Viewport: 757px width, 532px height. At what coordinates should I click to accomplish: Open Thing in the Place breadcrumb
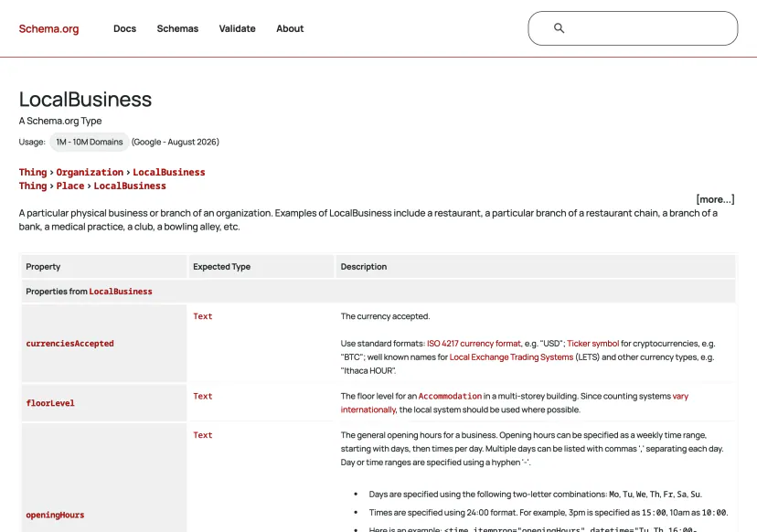(x=33, y=186)
